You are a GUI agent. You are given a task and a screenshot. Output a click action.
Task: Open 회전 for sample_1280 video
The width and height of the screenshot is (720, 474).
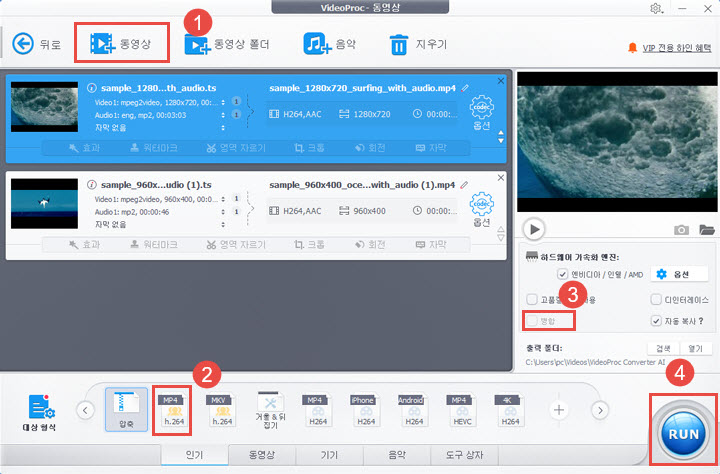click(x=370, y=148)
